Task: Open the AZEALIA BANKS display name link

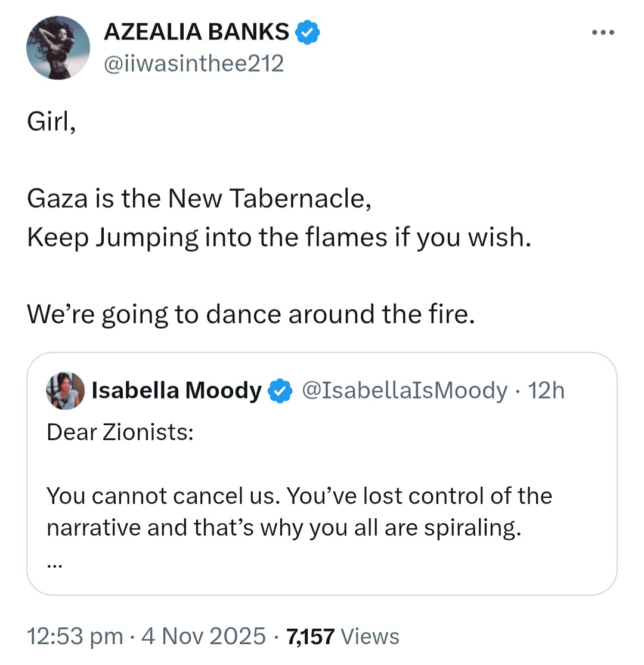Action: 196,32
